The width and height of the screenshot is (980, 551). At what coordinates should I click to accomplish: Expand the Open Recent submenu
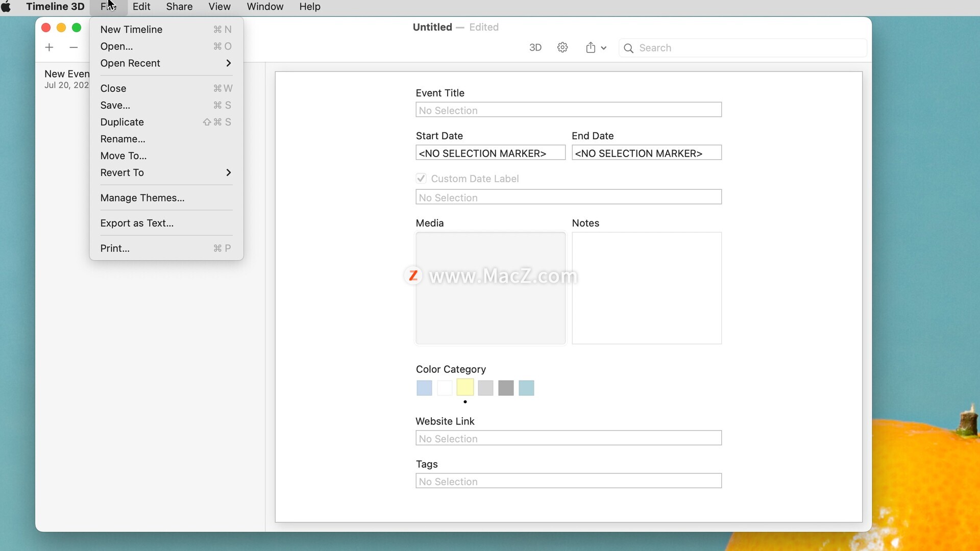pyautogui.click(x=166, y=63)
